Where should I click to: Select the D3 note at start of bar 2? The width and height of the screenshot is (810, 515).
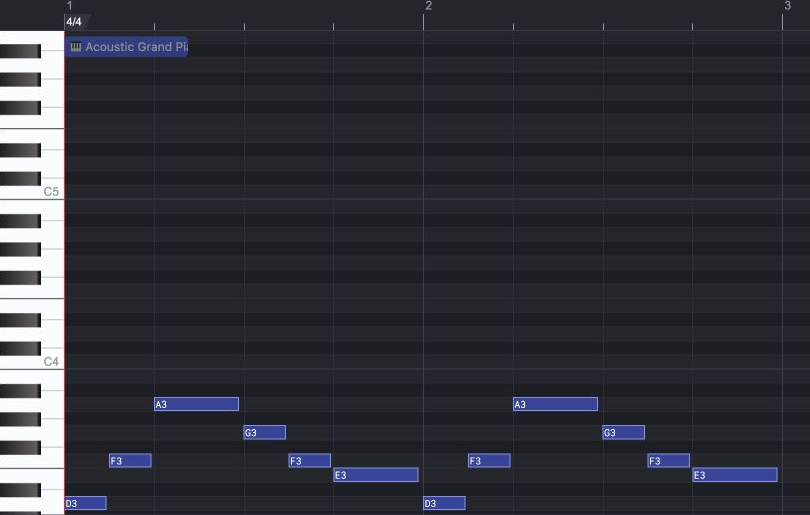tap(444, 503)
